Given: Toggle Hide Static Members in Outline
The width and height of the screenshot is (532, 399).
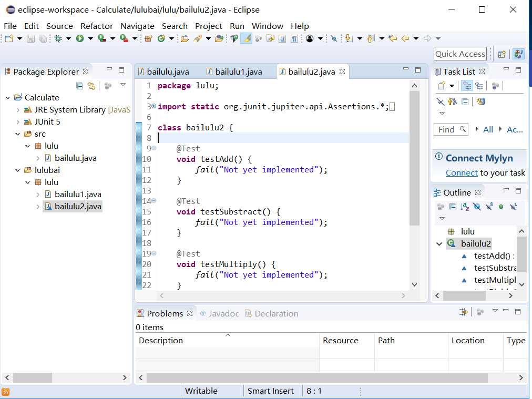Looking at the screenshot, I should 489,207.
